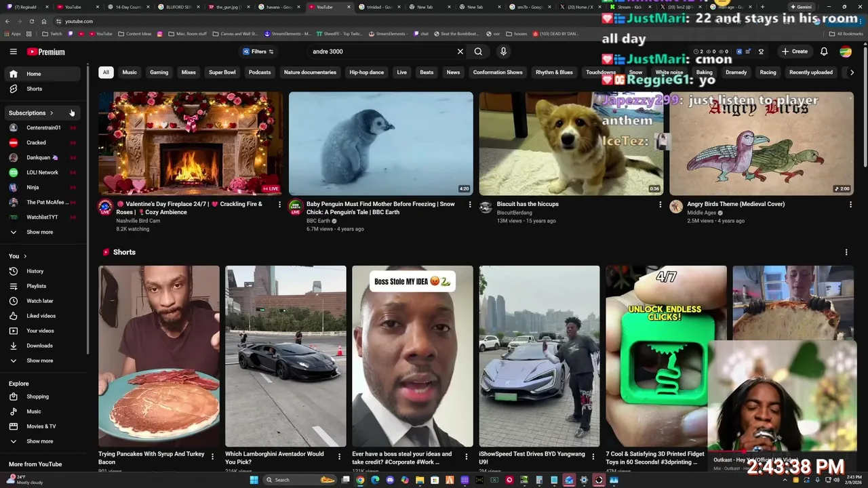Viewport: 868px width, 488px height.
Task: Open the Centerstrain01 subscription channel
Action: click(43, 127)
